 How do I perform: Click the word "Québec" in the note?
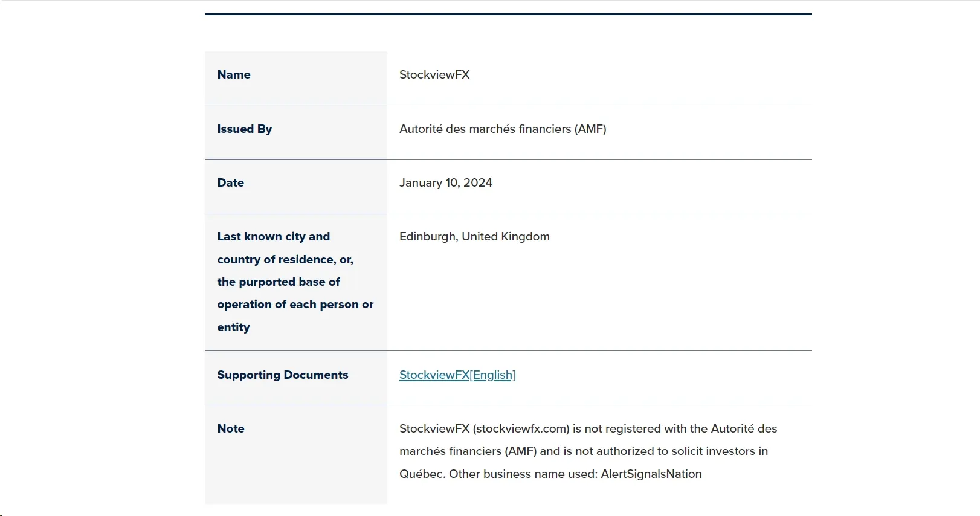[x=422, y=474]
